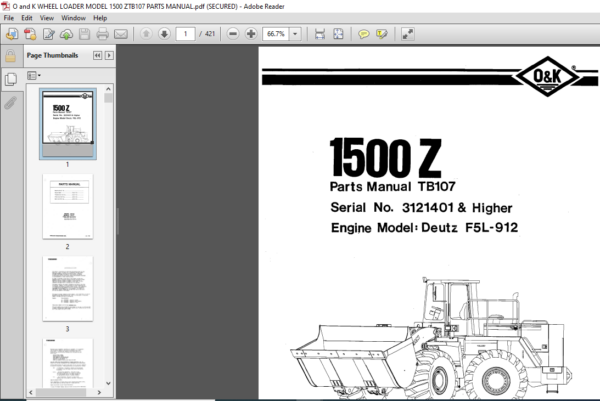Go to next page with down arrow
The height and width of the screenshot is (401, 600).
pos(164,34)
